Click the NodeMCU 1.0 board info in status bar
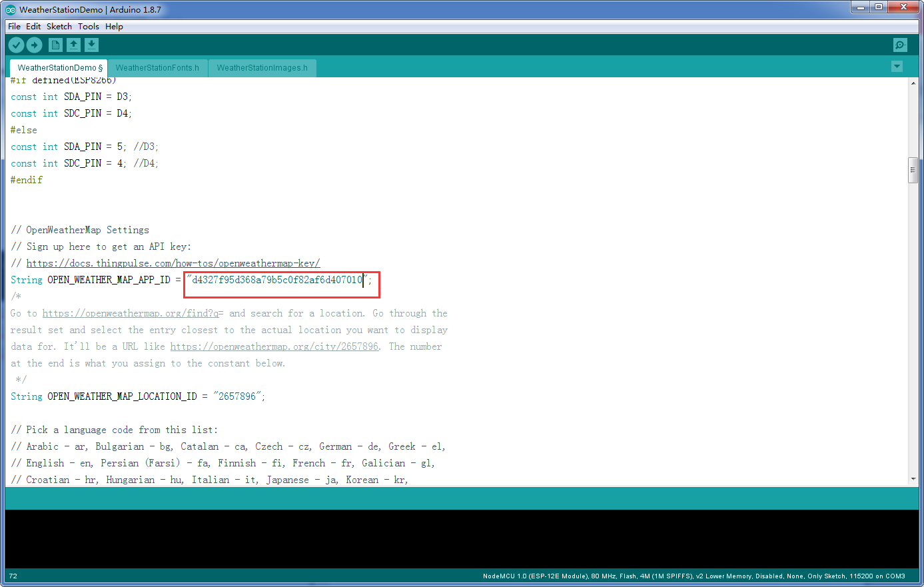Viewport: 924px width, 587px height. pos(693,576)
